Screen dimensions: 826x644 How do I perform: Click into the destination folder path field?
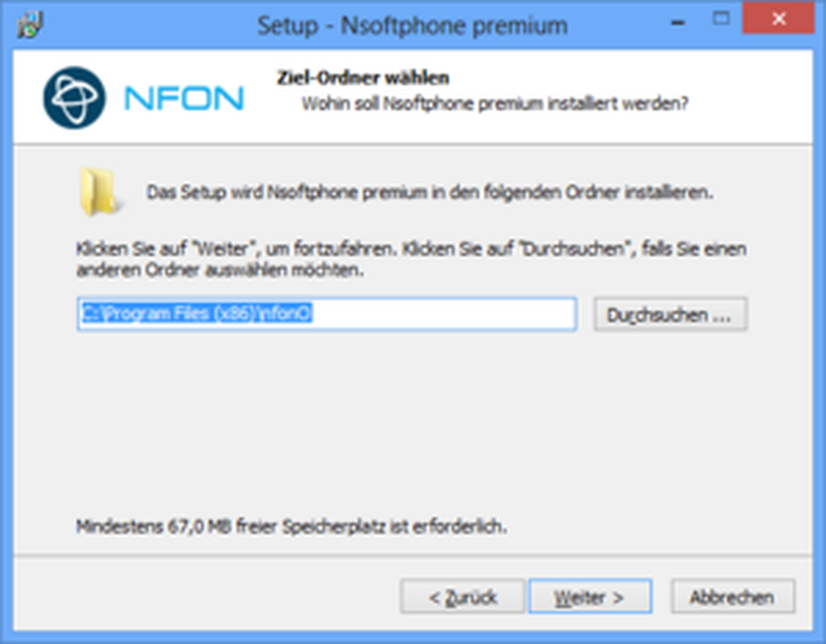[x=327, y=314]
